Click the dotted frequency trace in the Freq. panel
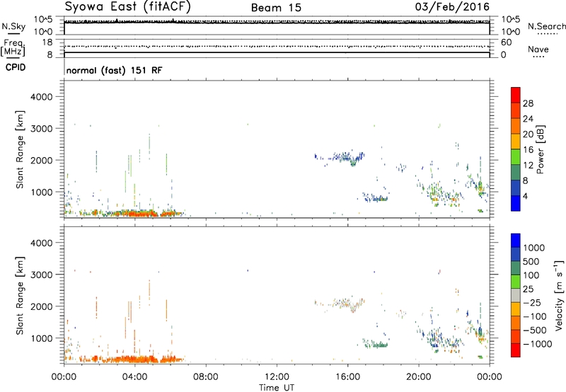Screen dimensions: 566x392 pyautogui.click(x=277, y=46)
